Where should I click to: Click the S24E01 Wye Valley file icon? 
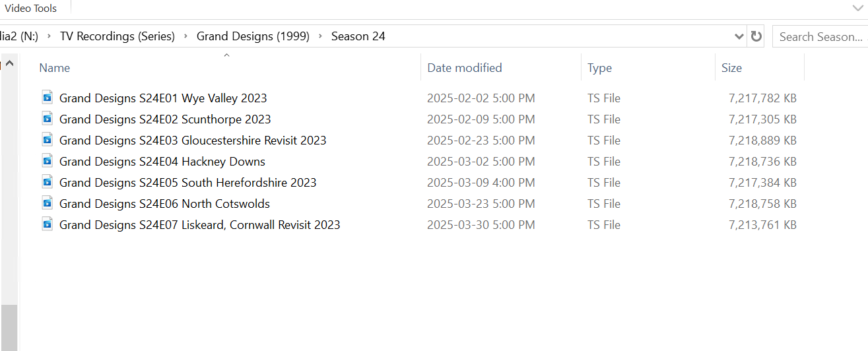47,98
